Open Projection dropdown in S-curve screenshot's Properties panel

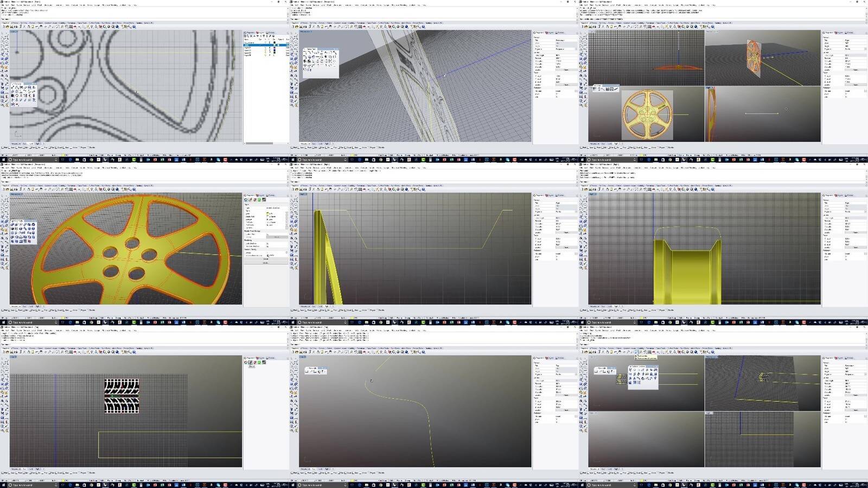(x=566, y=375)
